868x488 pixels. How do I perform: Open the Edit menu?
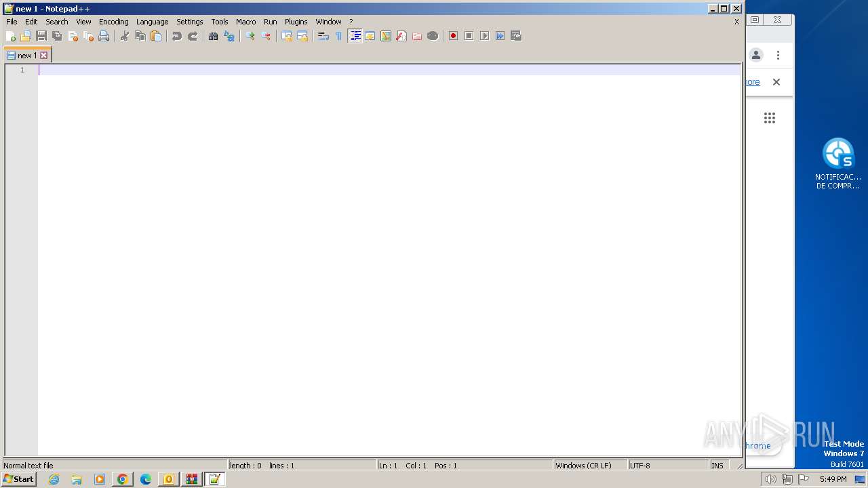(x=31, y=22)
